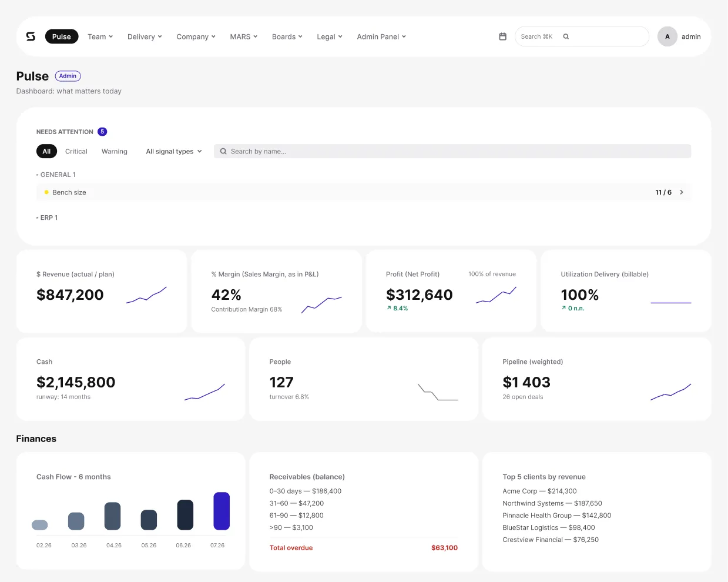Focus the Search by name field
Image resolution: width=728 pixels, height=582 pixels.
coord(452,152)
